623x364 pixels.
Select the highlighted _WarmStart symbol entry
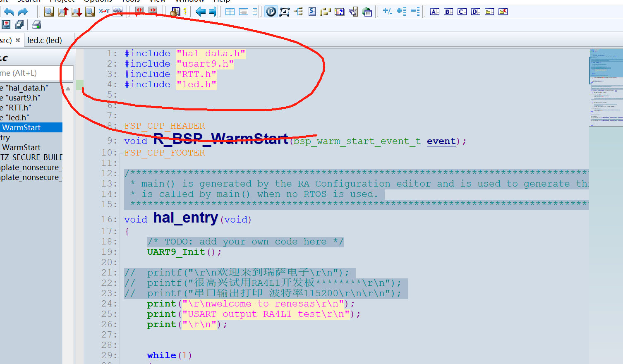(x=31, y=127)
